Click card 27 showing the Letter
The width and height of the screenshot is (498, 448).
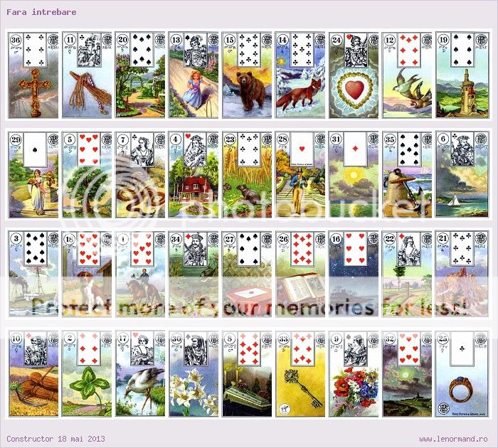247,274
